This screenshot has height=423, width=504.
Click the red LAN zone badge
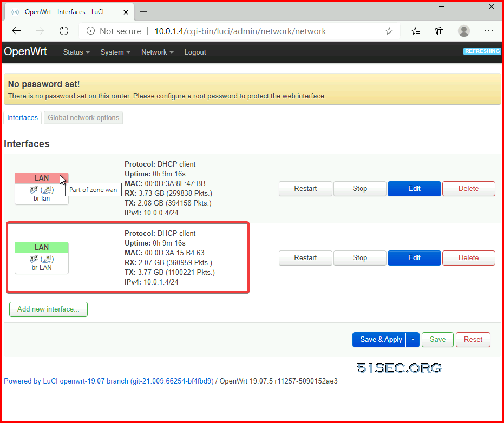(x=42, y=179)
